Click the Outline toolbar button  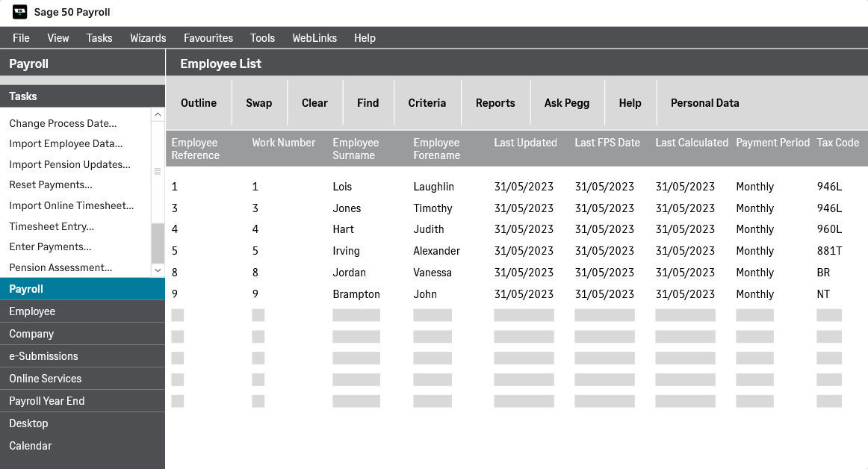click(199, 102)
